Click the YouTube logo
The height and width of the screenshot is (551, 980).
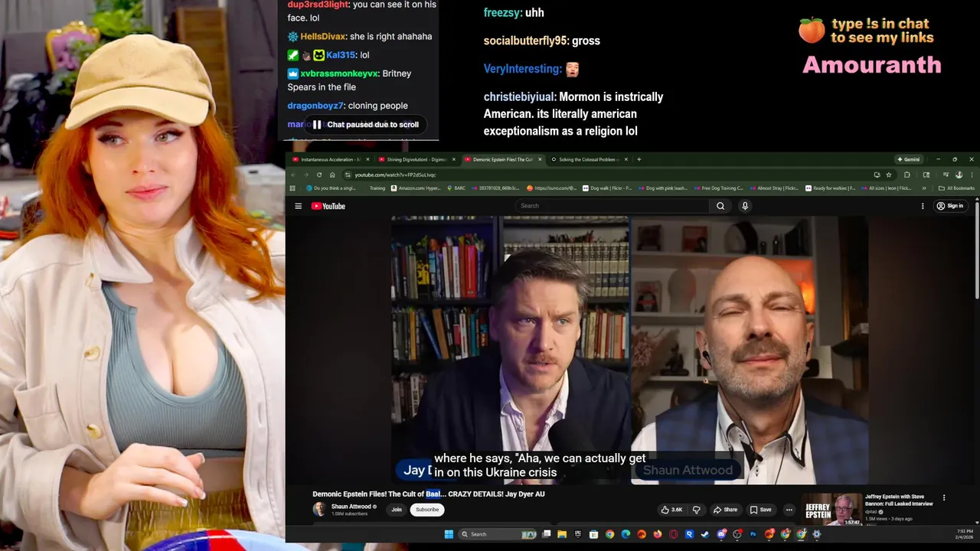coord(328,206)
